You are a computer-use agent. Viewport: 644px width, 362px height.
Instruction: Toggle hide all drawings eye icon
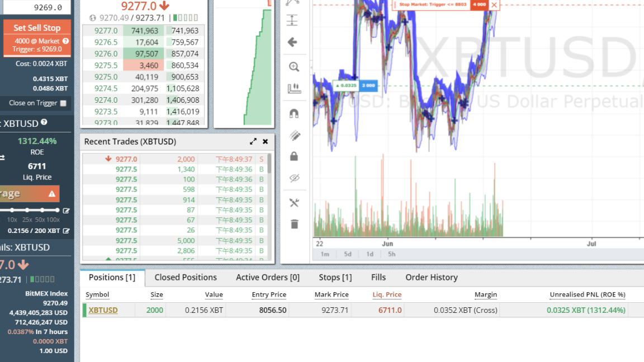(x=295, y=178)
